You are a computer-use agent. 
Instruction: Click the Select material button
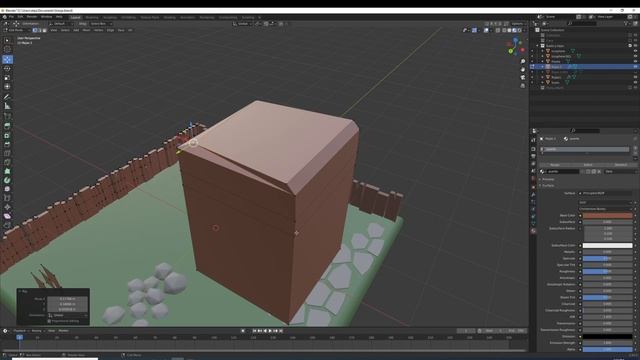tap(588, 165)
